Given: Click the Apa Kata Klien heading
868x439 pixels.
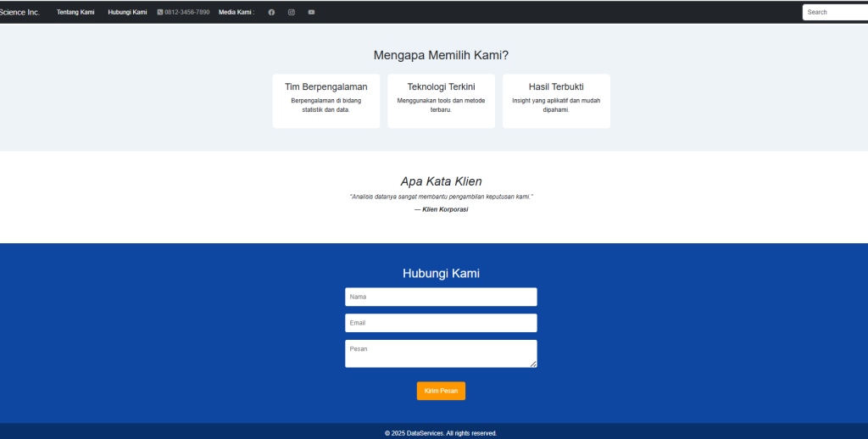Looking at the screenshot, I should click(441, 181).
